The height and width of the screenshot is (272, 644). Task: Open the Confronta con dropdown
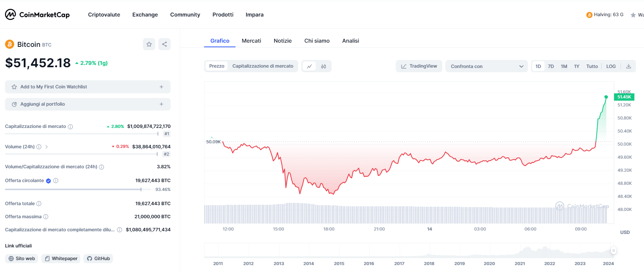(486, 66)
